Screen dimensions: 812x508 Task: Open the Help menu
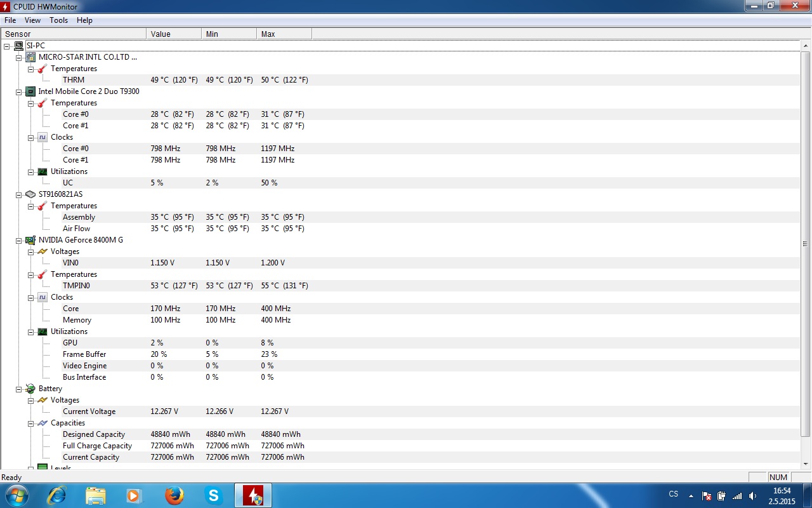tap(84, 20)
